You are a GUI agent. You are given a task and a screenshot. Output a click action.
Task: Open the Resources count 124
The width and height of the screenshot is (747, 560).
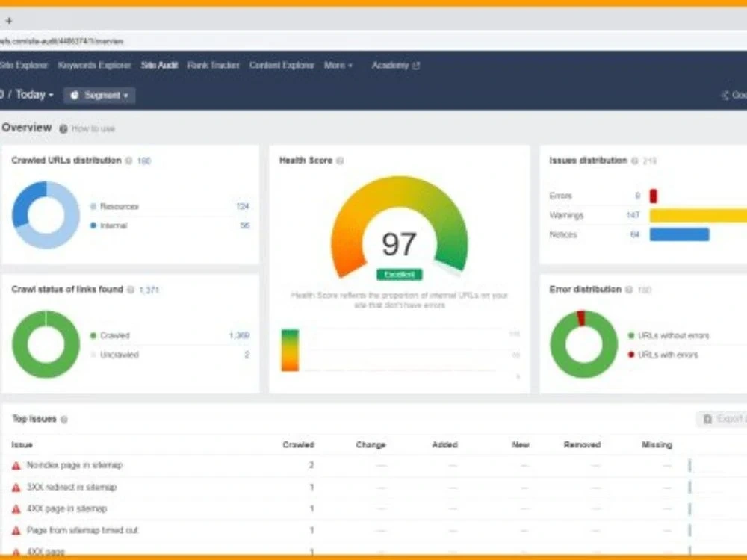(243, 206)
